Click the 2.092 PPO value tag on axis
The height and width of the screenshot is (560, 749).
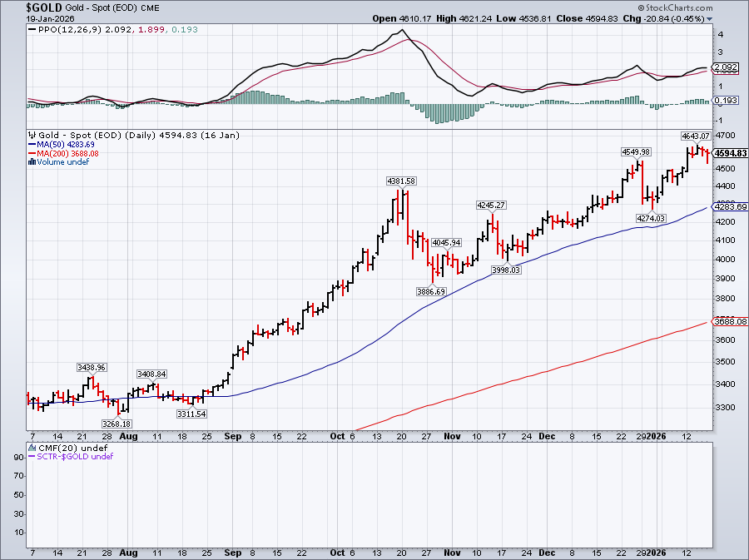click(724, 67)
